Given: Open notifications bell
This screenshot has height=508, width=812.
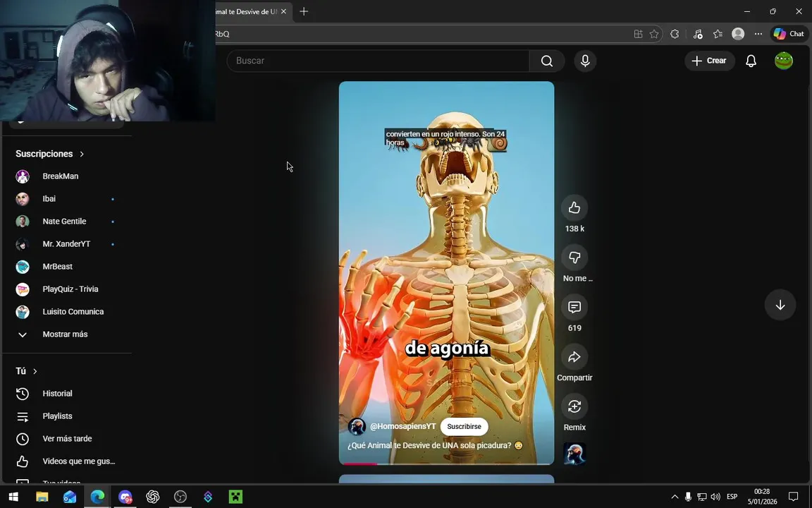Looking at the screenshot, I should coord(751,61).
